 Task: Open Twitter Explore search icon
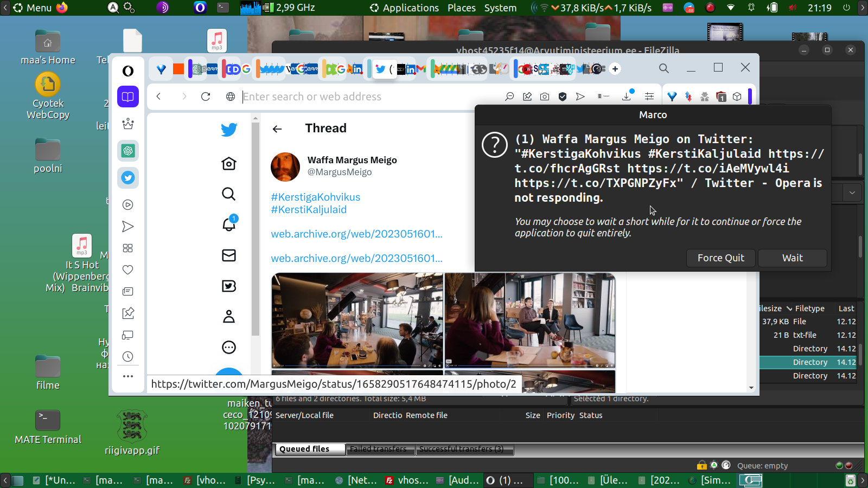click(x=229, y=194)
